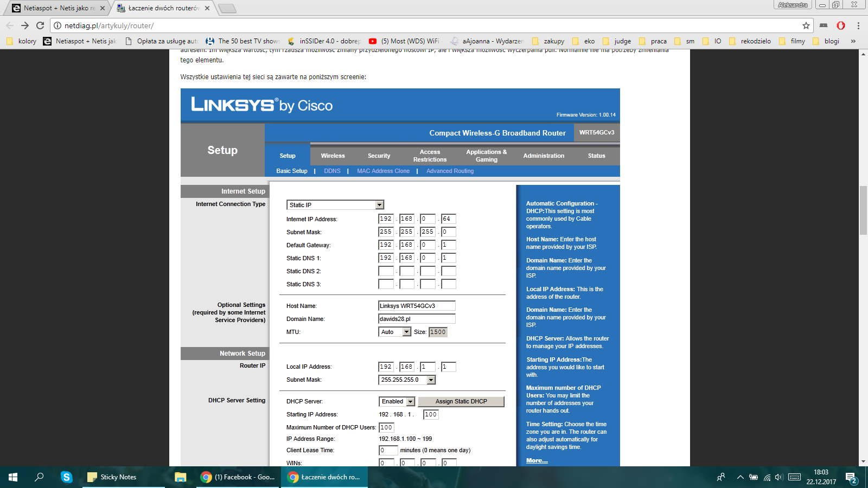
Task: Click the Firmware Version: 1.00.14 text
Action: [586, 115]
